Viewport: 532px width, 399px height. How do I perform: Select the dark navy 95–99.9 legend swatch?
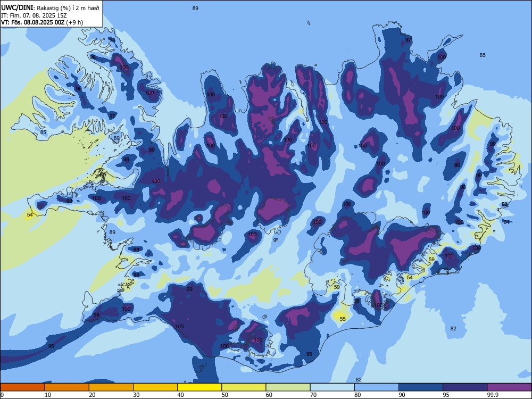tap(465, 387)
